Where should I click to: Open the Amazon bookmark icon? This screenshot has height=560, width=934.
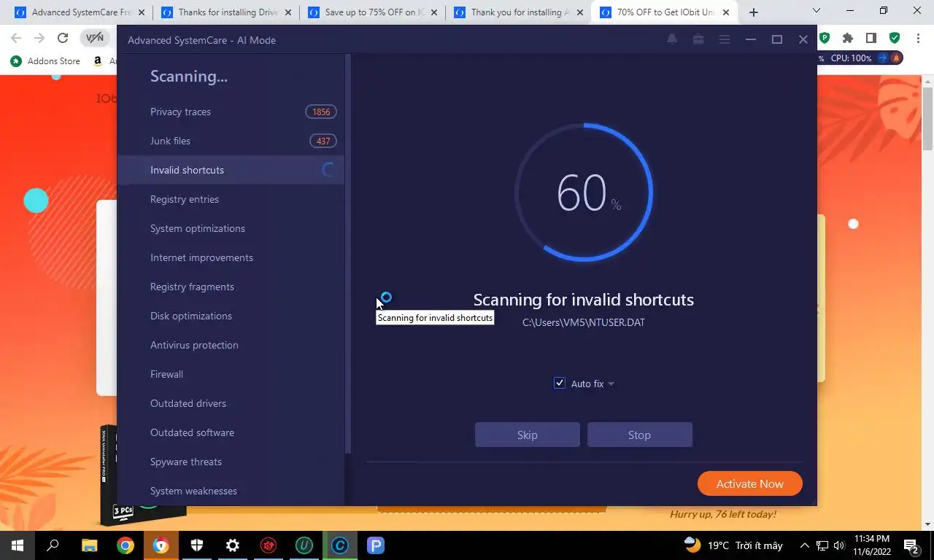pos(98,61)
